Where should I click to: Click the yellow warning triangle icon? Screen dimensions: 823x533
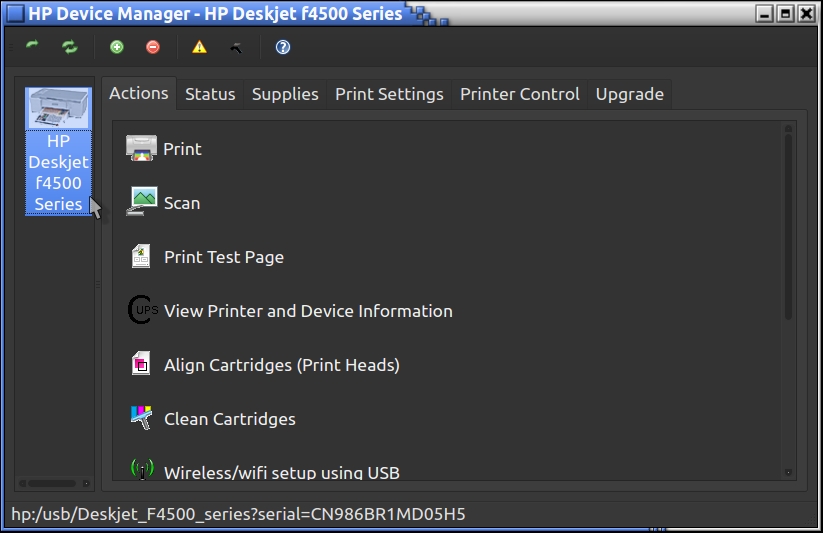[x=199, y=47]
